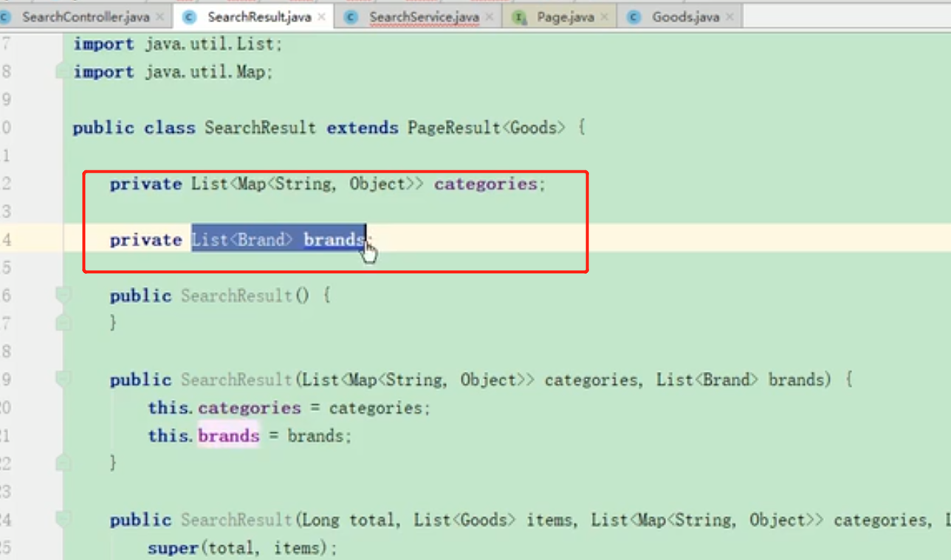Click the import java.util.List line
The width and height of the screenshot is (951, 560).
pos(177,44)
